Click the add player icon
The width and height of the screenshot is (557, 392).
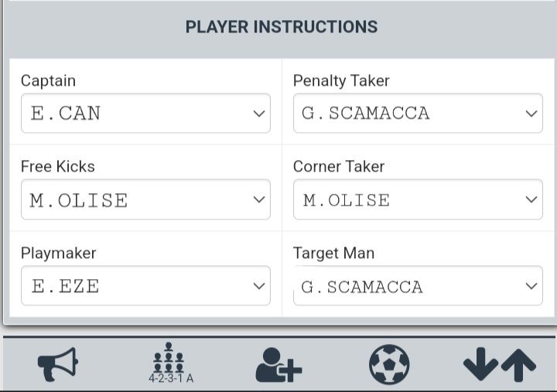(x=278, y=364)
